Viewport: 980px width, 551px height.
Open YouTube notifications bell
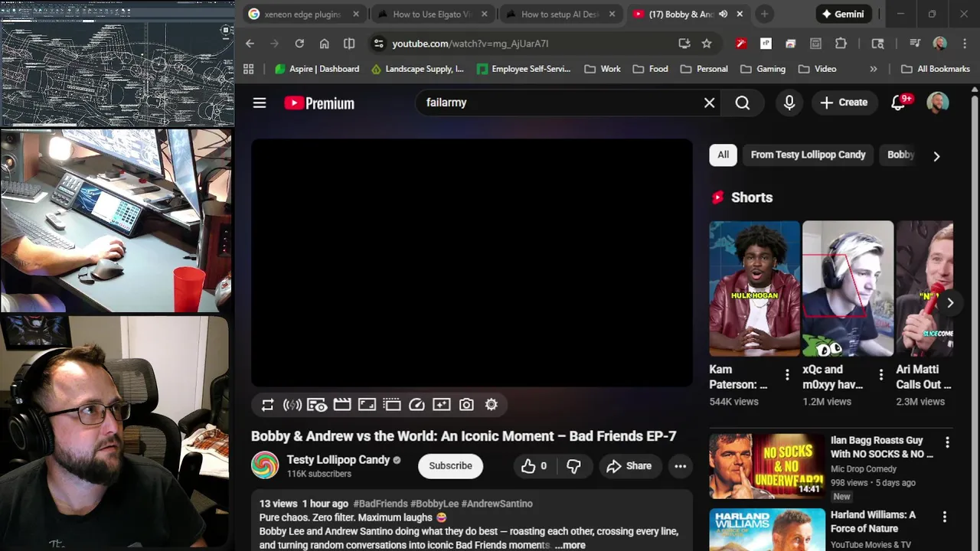point(899,103)
